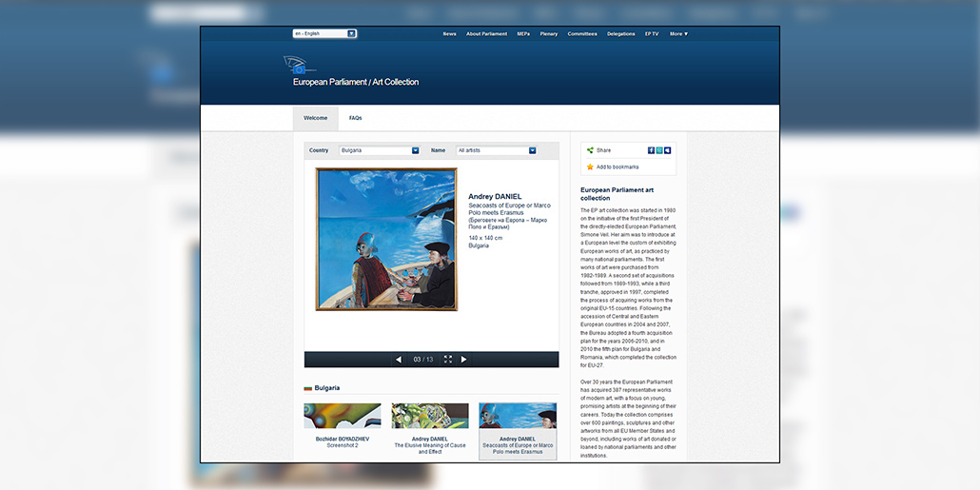Viewport: 980px width, 490px height.
Task: Click the orange bookmark star icon
Action: coord(590,167)
